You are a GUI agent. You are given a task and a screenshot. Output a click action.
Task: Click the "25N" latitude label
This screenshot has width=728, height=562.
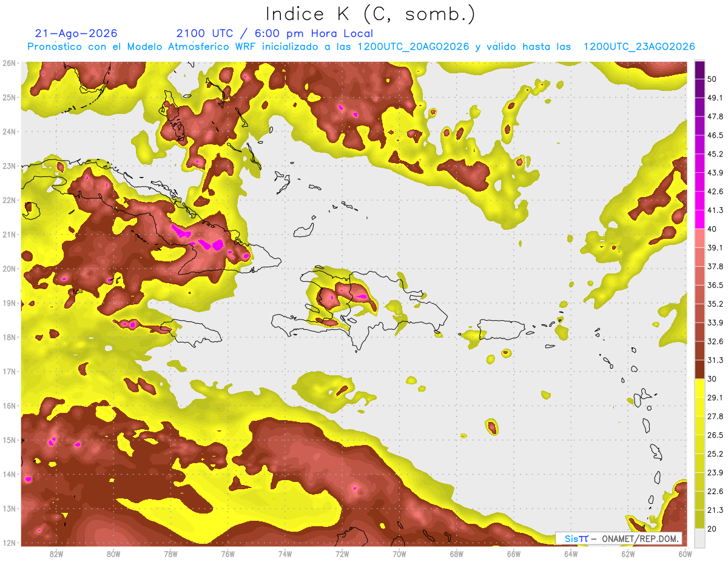(9, 97)
